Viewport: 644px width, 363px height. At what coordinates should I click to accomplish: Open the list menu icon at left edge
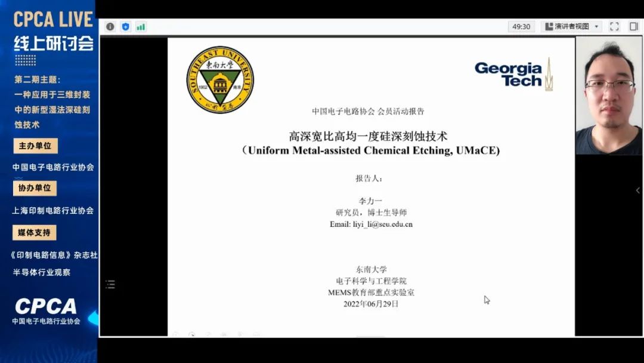[110, 284]
